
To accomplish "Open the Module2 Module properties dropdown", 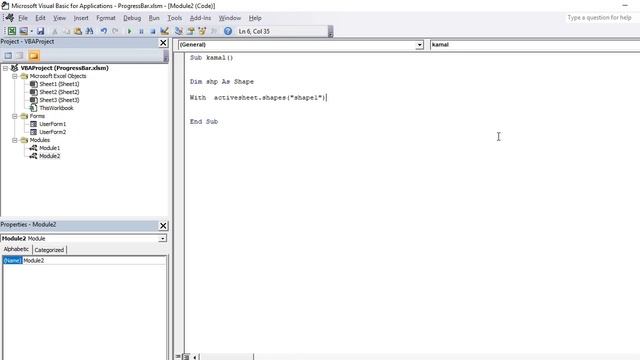I will [x=162, y=238].
